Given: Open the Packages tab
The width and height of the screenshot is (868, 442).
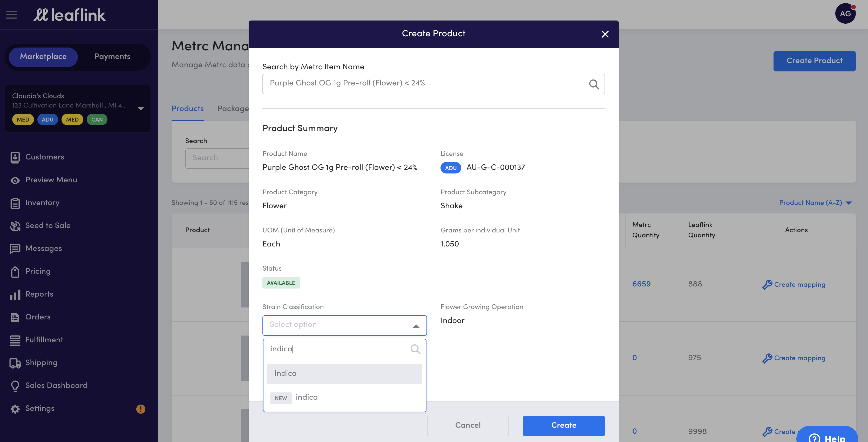Looking at the screenshot, I should [233, 109].
